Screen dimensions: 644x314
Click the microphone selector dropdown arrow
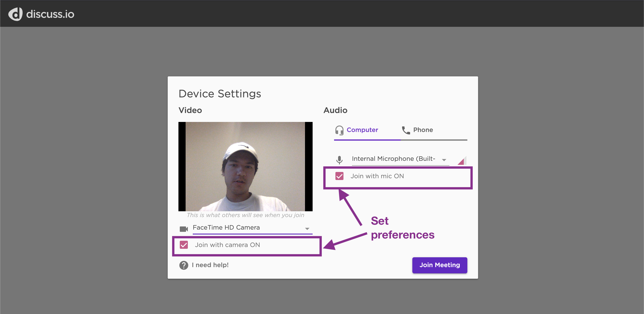click(444, 160)
